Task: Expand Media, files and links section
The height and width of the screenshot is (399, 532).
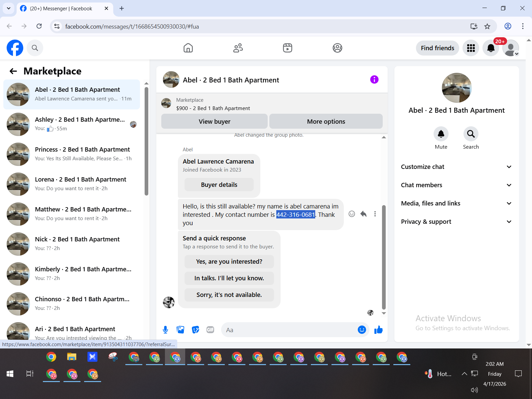Action: [x=456, y=203]
